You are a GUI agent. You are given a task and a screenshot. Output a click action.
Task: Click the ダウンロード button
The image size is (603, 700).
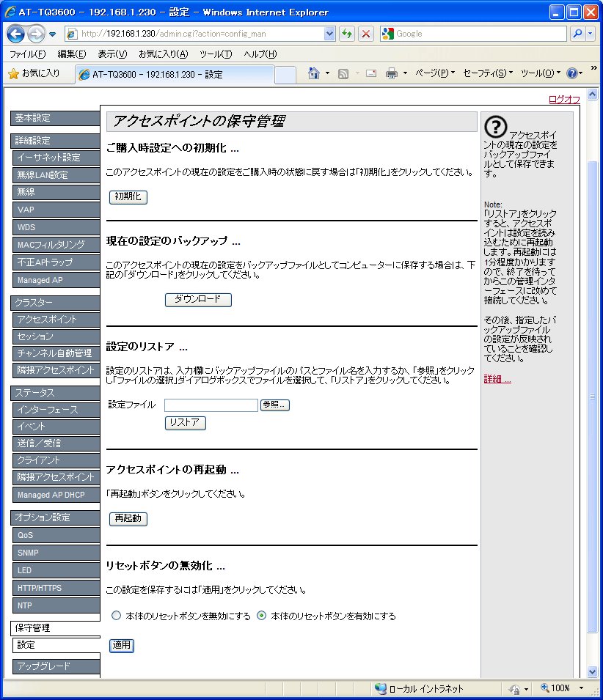click(198, 300)
